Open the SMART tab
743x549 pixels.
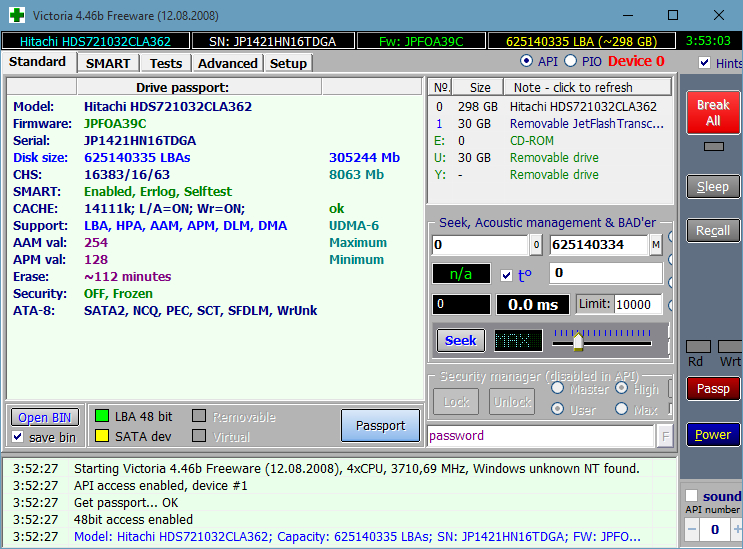(108, 63)
